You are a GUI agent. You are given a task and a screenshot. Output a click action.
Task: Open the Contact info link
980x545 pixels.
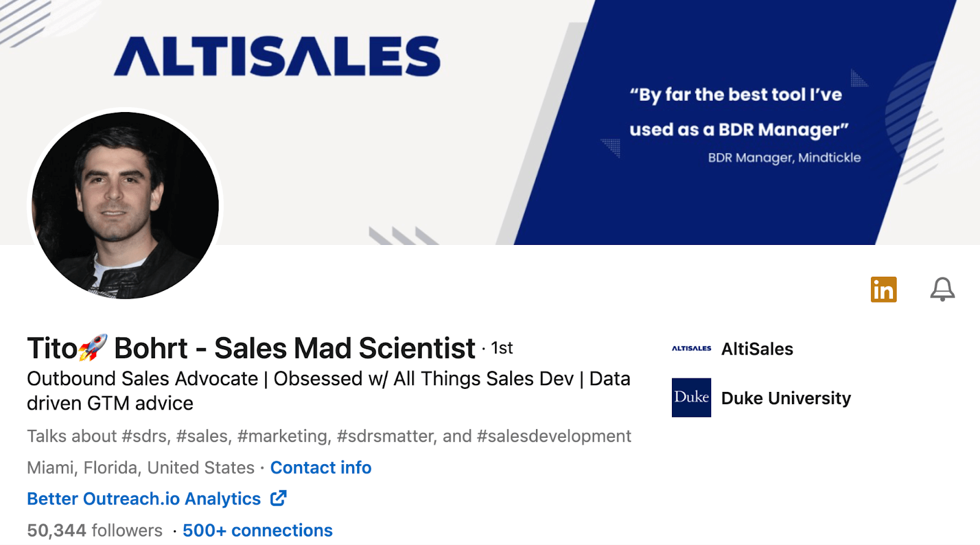coord(321,468)
